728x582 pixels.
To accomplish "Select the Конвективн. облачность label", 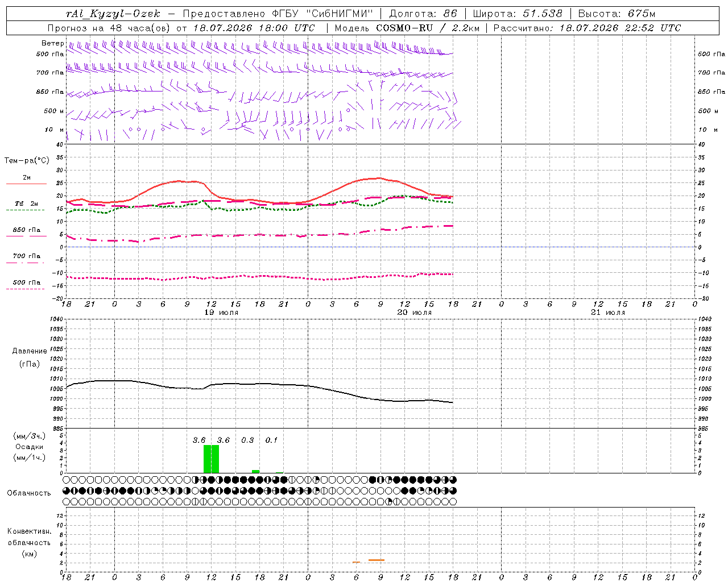I will [29, 542].
